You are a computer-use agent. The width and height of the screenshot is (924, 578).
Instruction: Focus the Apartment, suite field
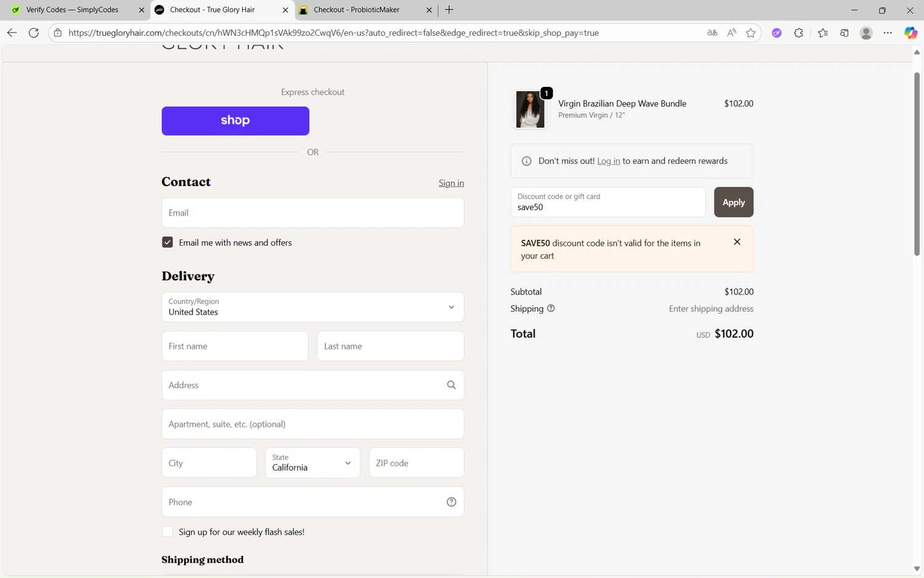[x=313, y=424]
